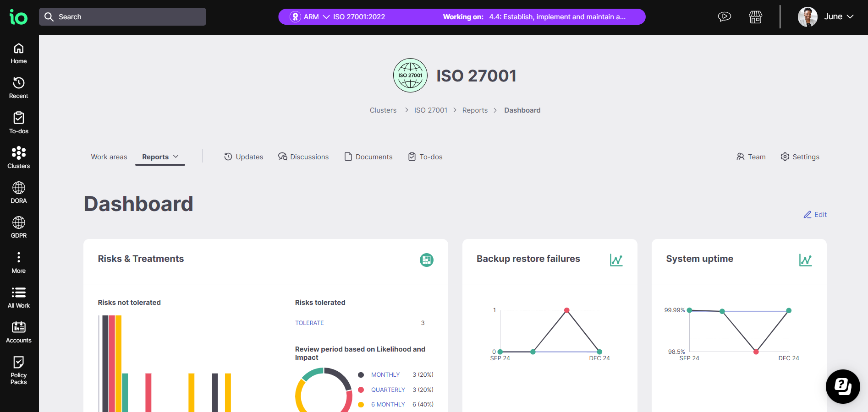Click ISO 27001 breadcrumb link
Image resolution: width=868 pixels, height=412 pixels.
[431, 110]
